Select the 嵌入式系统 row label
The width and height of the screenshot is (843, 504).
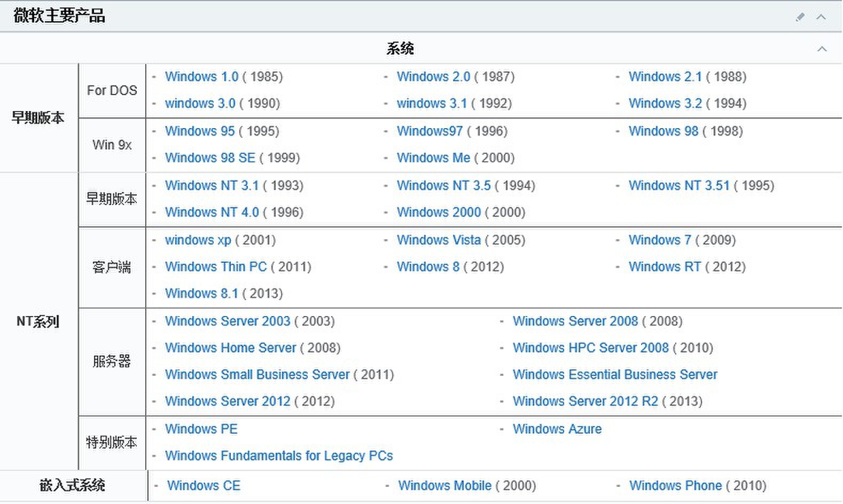pos(72,485)
